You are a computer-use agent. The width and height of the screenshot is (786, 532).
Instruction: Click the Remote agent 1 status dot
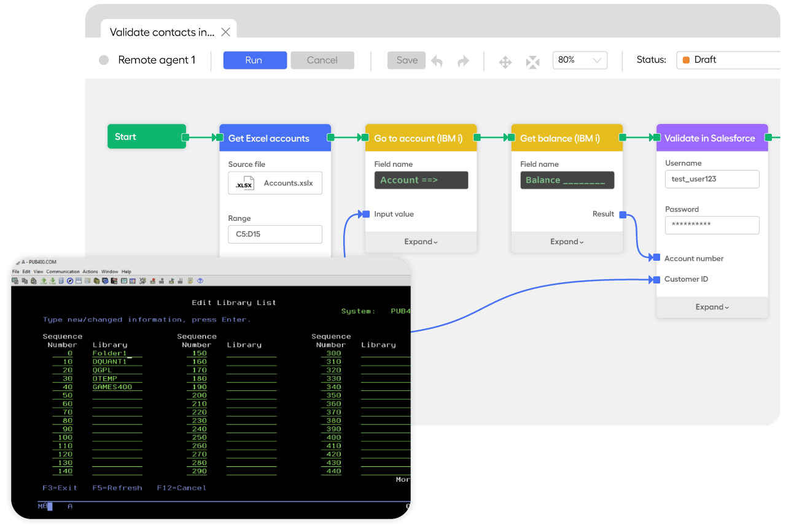(104, 60)
